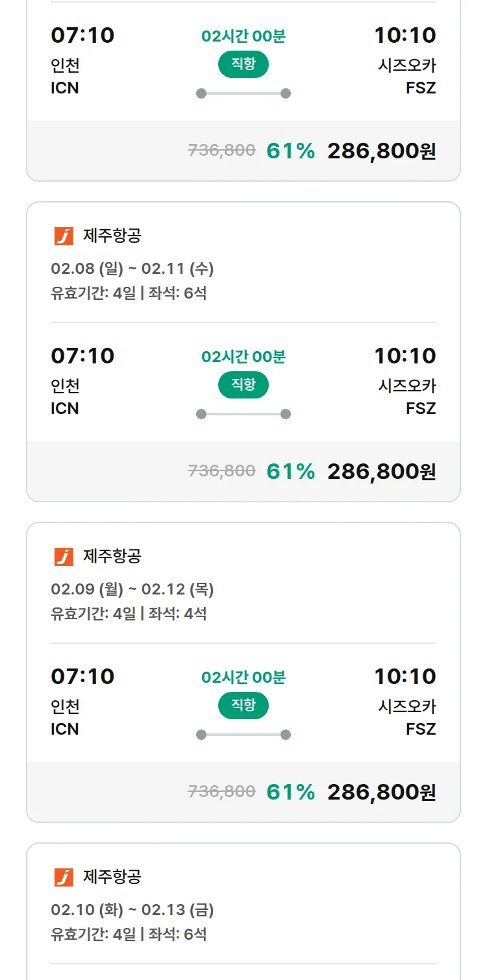Tap struck-through 736,800 on 02.08 flight
This screenshot has height=980, width=487.
point(221,471)
